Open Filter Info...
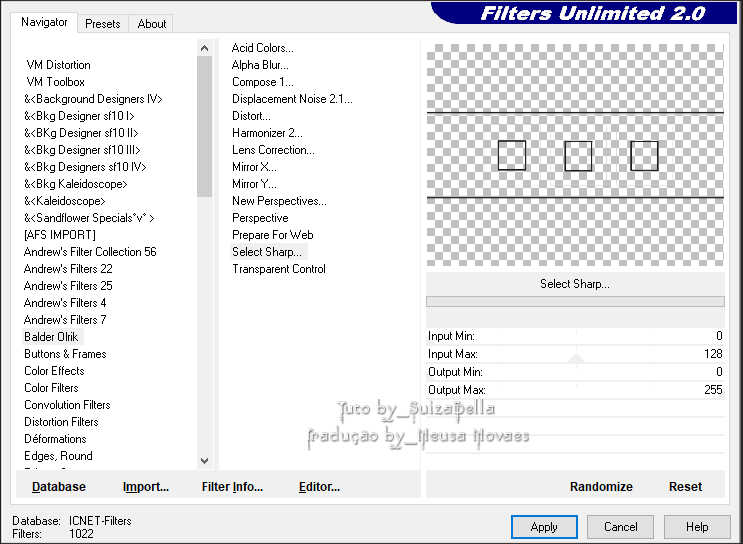This screenshot has width=743, height=544. point(232,487)
